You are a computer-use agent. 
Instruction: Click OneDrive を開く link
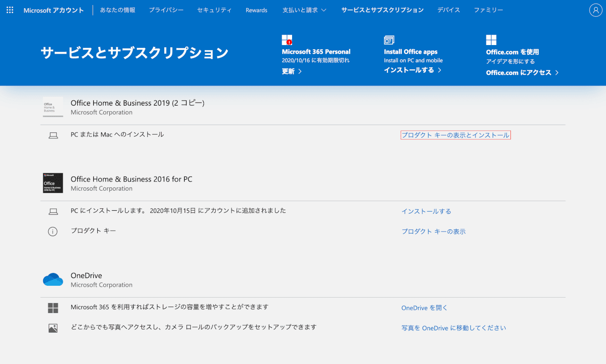point(424,308)
